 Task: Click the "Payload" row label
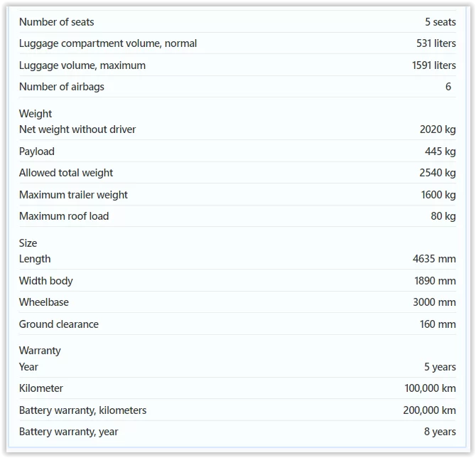(x=36, y=151)
